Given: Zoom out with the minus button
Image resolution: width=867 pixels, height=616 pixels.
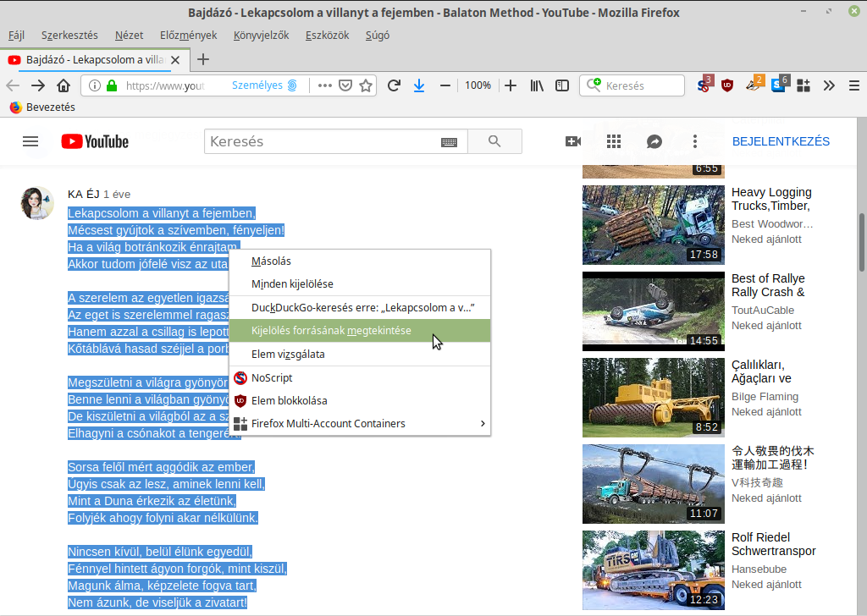Looking at the screenshot, I should tap(445, 85).
